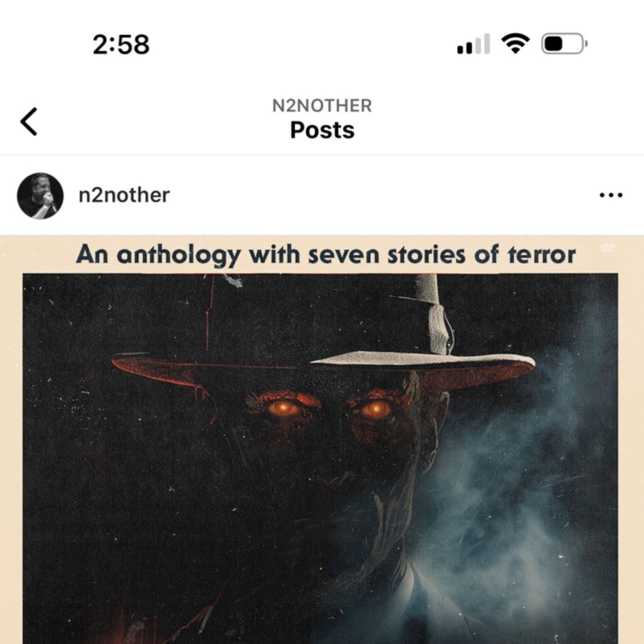Tap the figure's left glowing orange eye
644x644 pixels.
click(x=283, y=408)
